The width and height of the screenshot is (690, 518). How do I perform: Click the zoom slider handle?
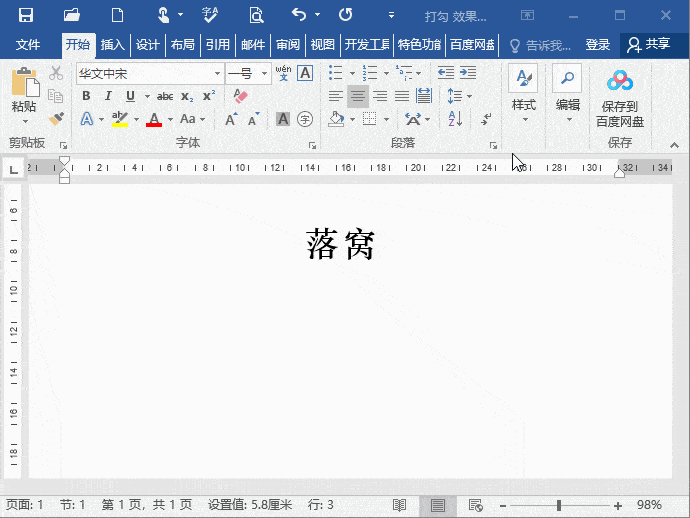pos(559,505)
